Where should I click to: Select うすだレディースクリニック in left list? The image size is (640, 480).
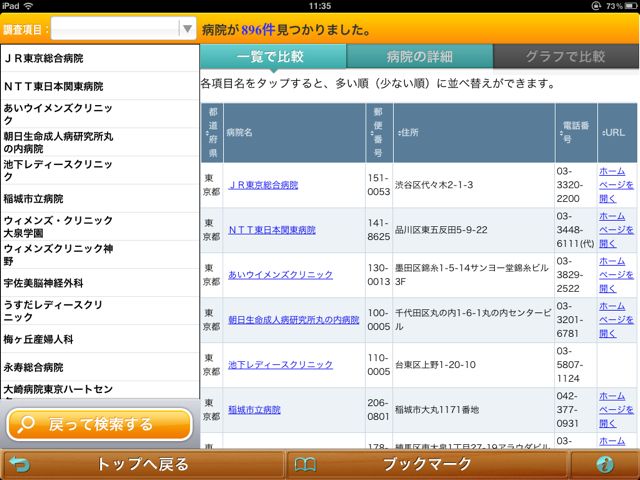point(100,311)
